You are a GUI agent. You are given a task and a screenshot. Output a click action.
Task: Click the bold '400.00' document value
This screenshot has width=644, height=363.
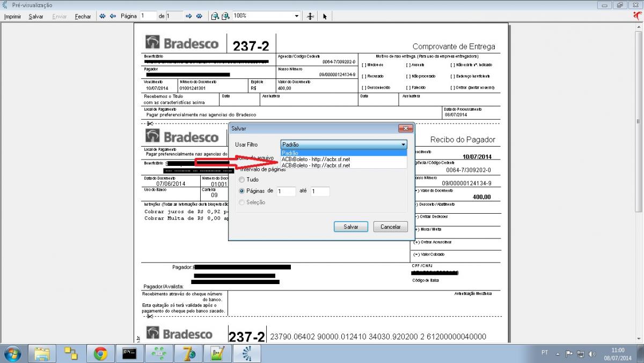[481, 197]
